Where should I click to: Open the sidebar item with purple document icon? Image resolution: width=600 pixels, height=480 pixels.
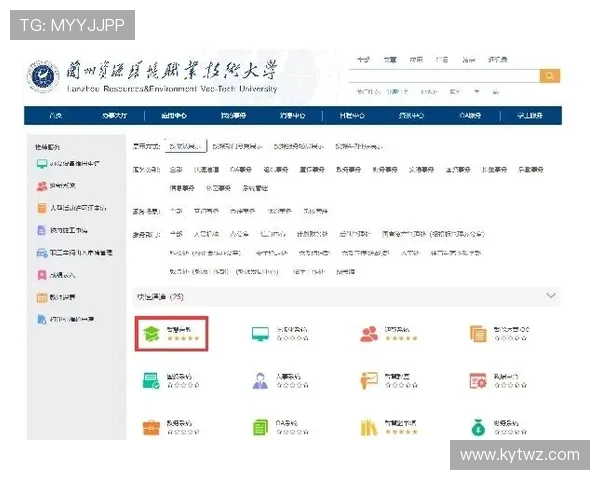pos(62,230)
